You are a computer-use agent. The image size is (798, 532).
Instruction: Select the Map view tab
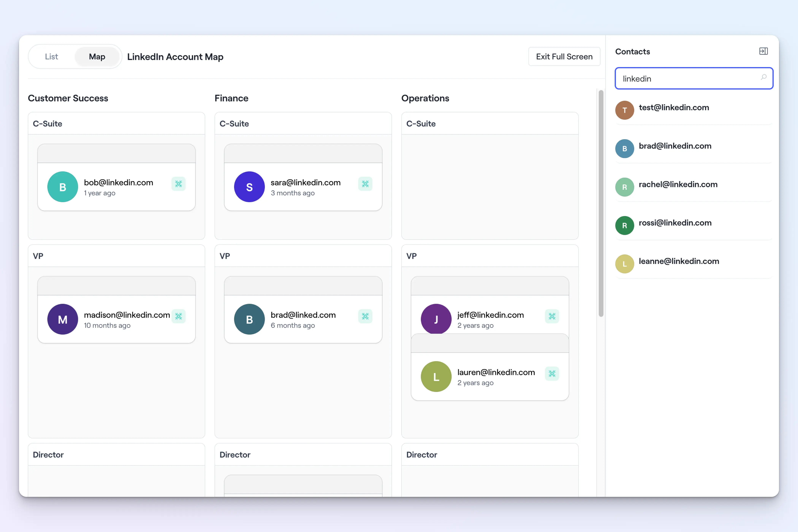pos(97,57)
